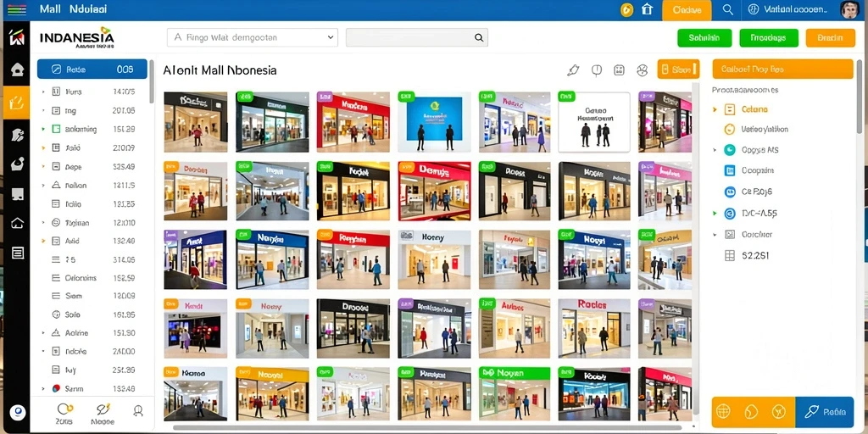This screenshot has height=434, width=868.
Task: Open the search magnifier in top bar
Action: (x=728, y=9)
